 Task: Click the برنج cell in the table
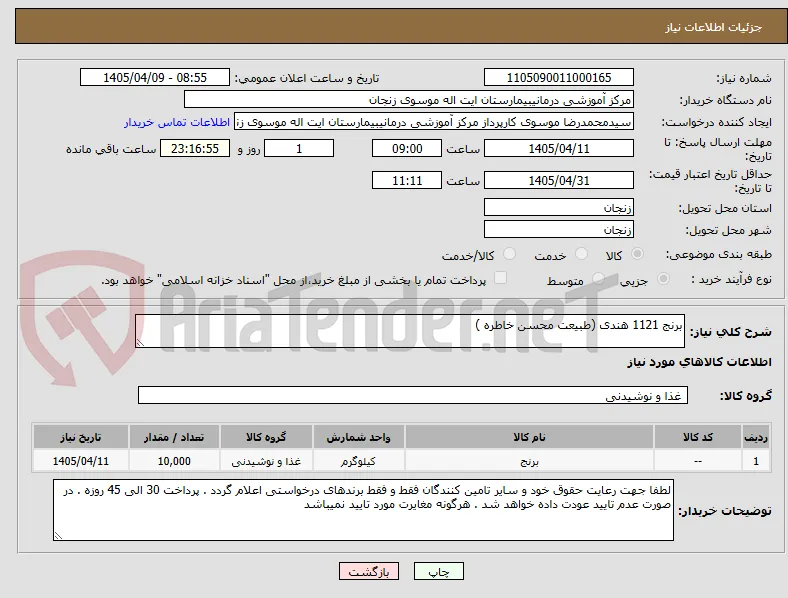click(529, 461)
